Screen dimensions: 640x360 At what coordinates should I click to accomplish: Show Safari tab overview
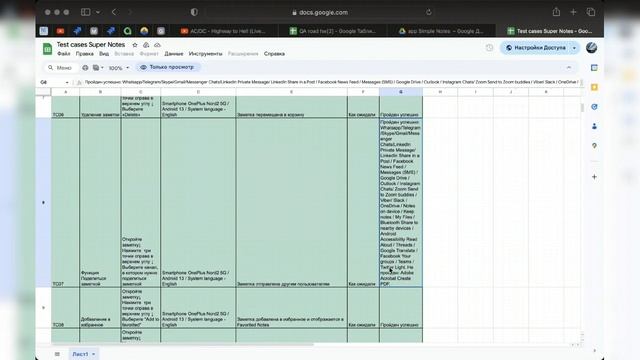pyautogui.click(x=591, y=12)
